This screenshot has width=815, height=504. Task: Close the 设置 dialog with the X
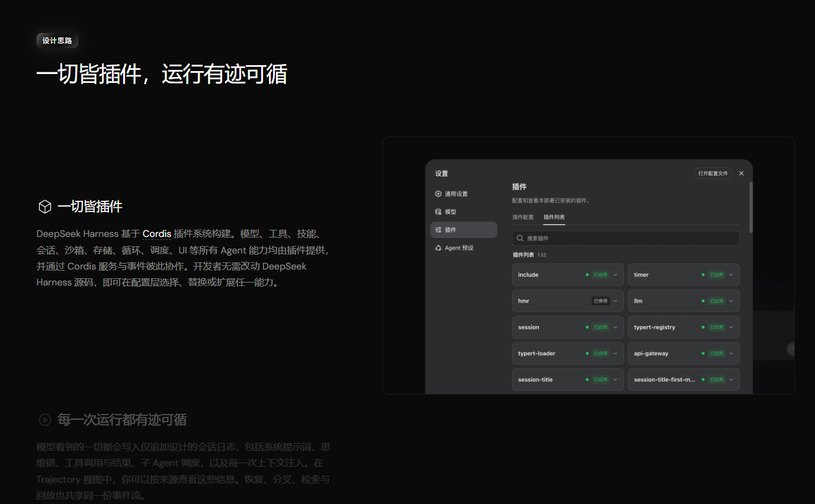(x=742, y=174)
